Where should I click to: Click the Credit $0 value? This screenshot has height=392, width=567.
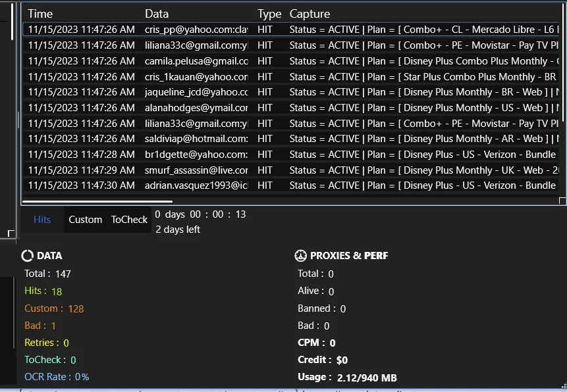(x=342, y=360)
